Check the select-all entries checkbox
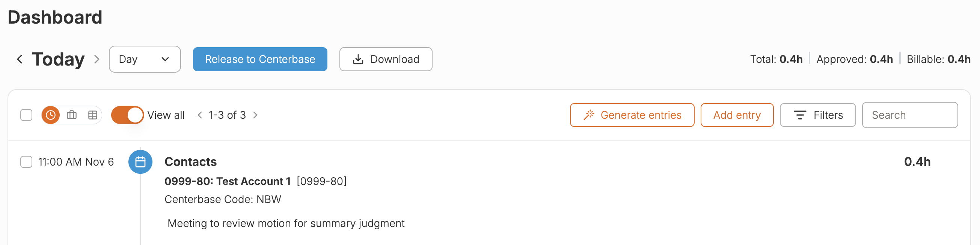This screenshot has height=245, width=980. 26,115
